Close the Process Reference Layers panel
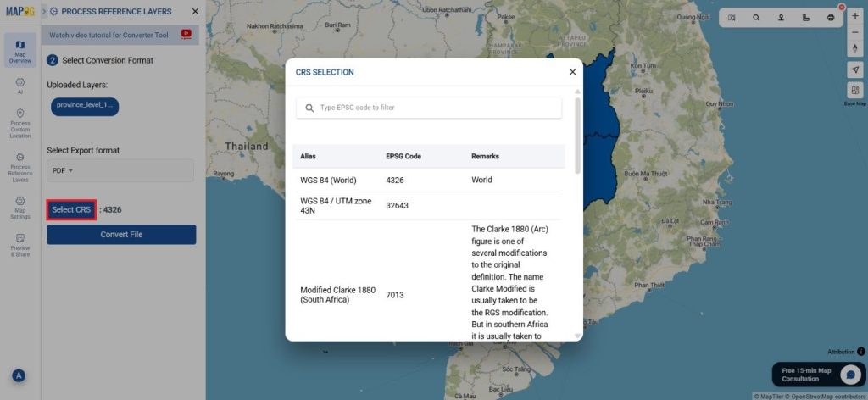Image resolution: width=868 pixels, height=400 pixels. coord(195,11)
